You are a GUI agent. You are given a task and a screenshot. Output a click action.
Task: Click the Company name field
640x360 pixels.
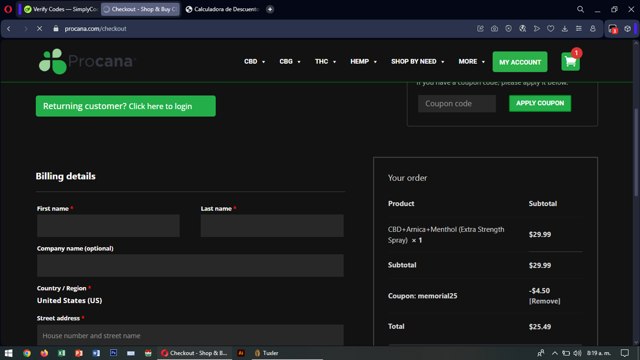pyautogui.click(x=190, y=266)
